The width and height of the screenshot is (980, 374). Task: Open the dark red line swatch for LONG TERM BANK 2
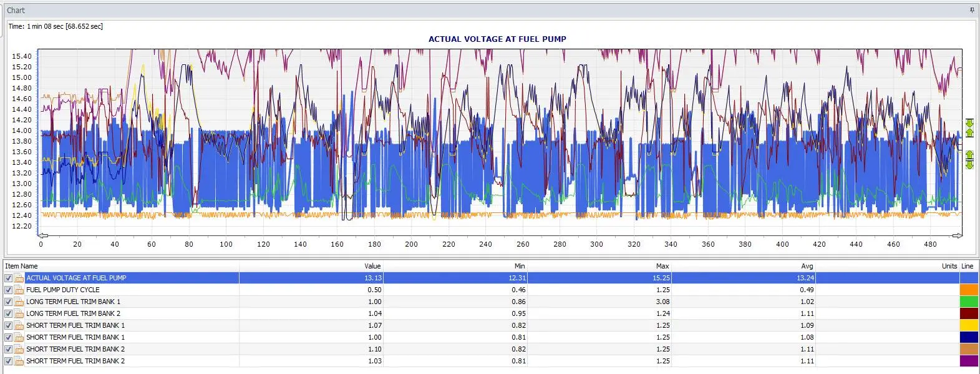coord(969,314)
